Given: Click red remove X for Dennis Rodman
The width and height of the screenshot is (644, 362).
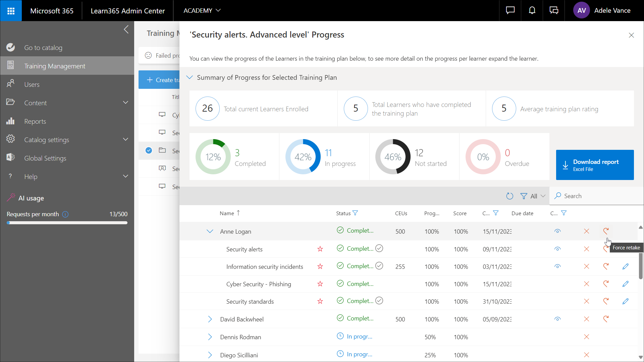Looking at the screenshot, I should [x=586, y=337].
